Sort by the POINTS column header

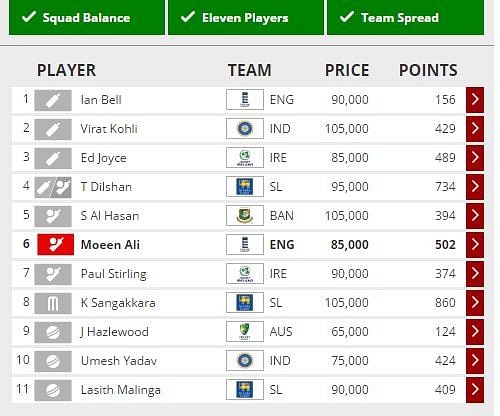(x=428, y=70)
